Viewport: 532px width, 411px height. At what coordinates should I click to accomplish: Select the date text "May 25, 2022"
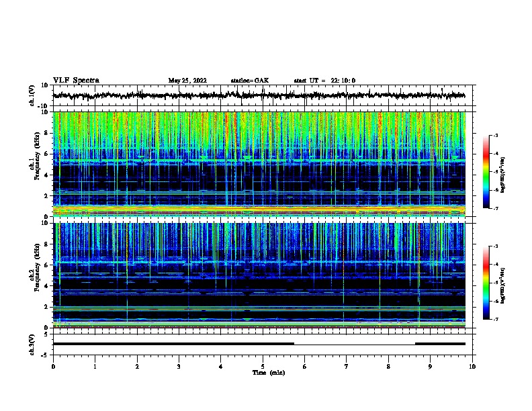pyautogui.click(x=187, y=81)
